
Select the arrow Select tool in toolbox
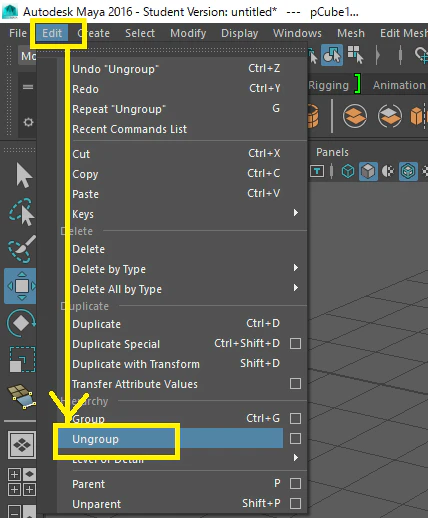pyautogui.click(x=24, y=175)
